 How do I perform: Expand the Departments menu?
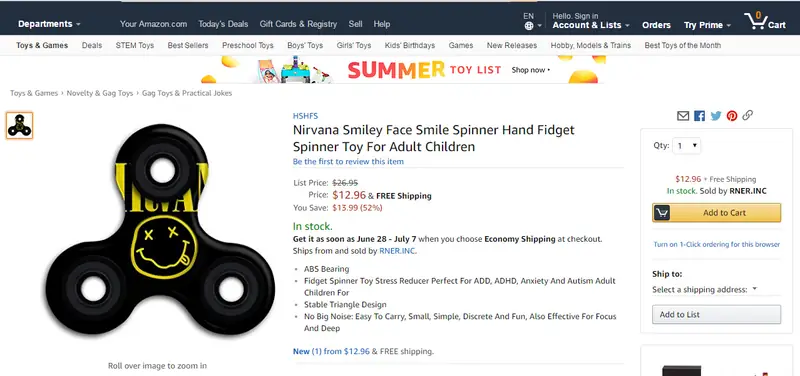[49, 24]
